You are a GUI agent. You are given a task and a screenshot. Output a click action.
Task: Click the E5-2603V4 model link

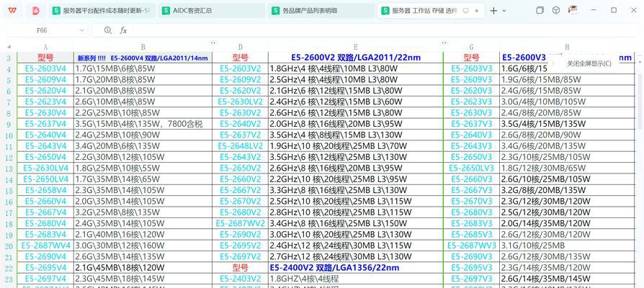click(45, 68)
